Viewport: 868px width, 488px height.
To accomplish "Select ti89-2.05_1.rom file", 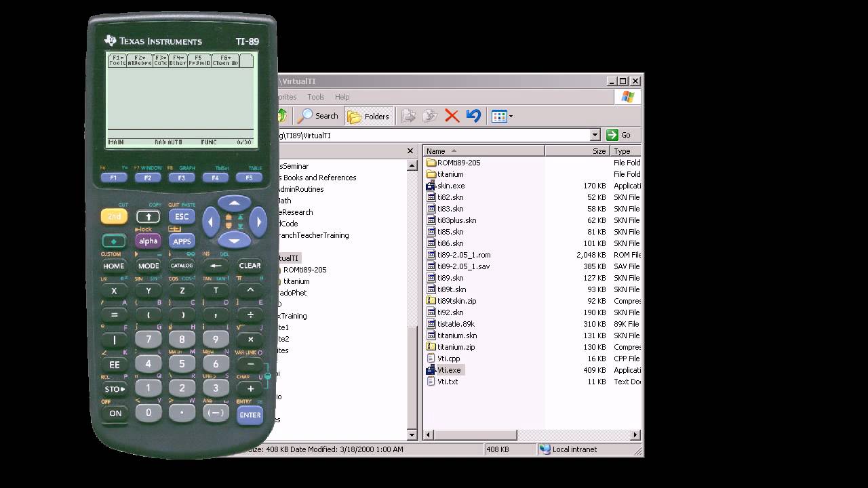I will 458,255.
